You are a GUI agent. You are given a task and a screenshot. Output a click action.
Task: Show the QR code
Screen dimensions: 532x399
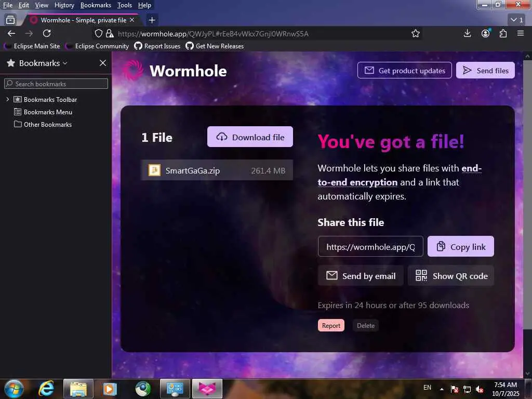point(451,275)
